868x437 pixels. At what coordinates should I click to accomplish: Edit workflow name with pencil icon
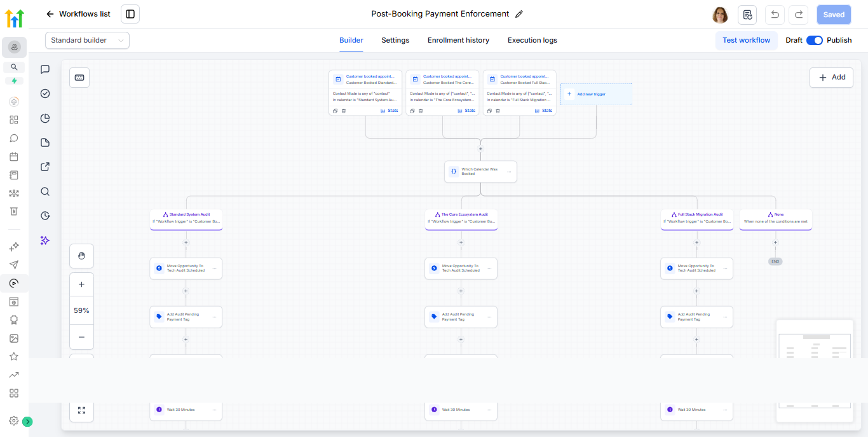pyautogui.click(x=519, y=14)
